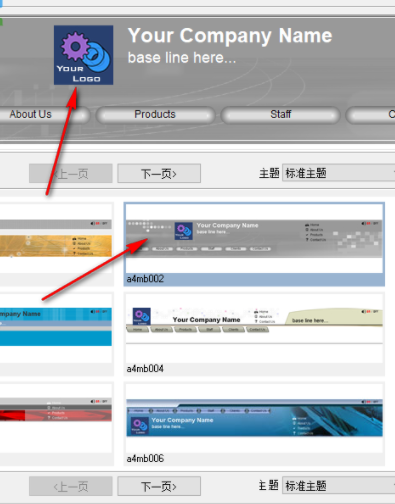Open the upper 主题 theme dropdown
The image size is (395, 504).
tap(338, 173)
